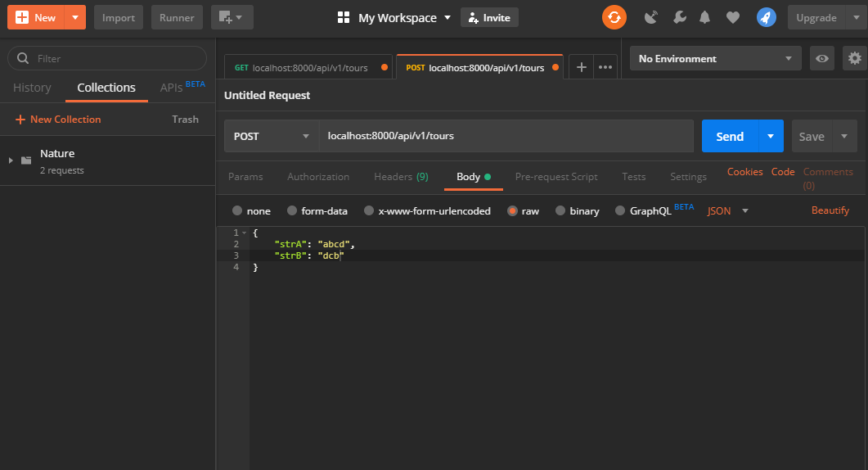
Task: Click the workspace grid icon
Action: [344, 18]
